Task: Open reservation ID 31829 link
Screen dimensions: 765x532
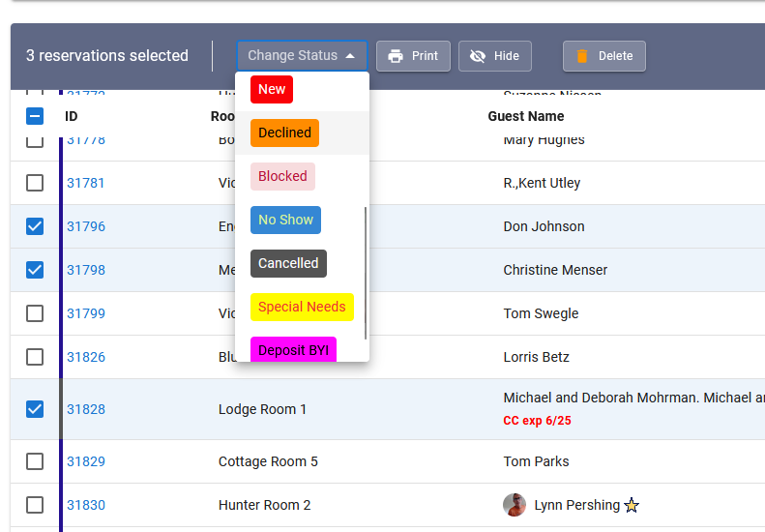Action: point(86,461)
